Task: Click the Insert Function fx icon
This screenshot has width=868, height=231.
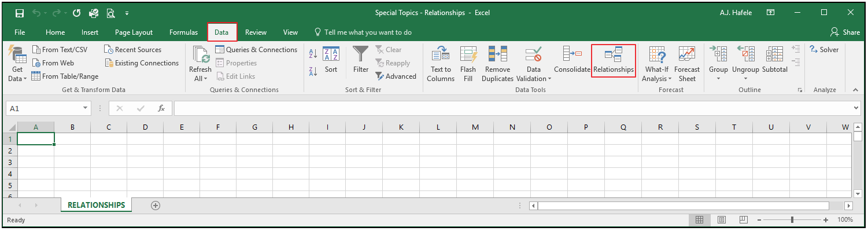Action: [x=161, y=108]
